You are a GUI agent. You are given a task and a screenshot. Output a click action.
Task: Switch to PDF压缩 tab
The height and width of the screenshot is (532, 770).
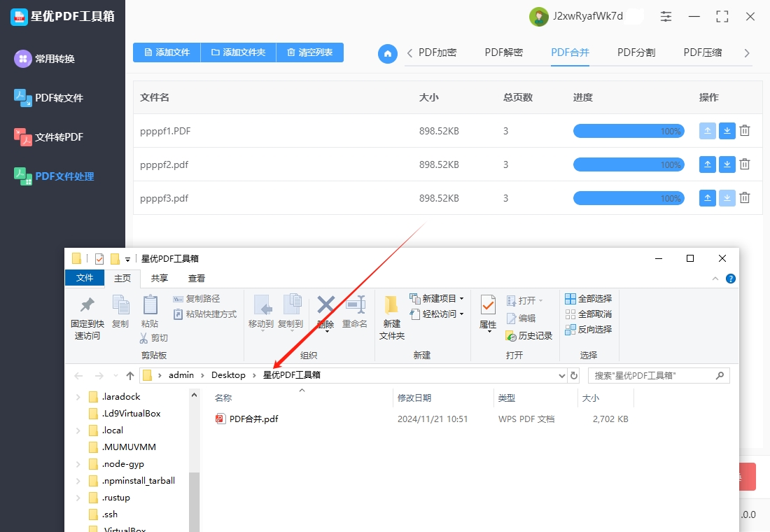(x=703, y=52)
